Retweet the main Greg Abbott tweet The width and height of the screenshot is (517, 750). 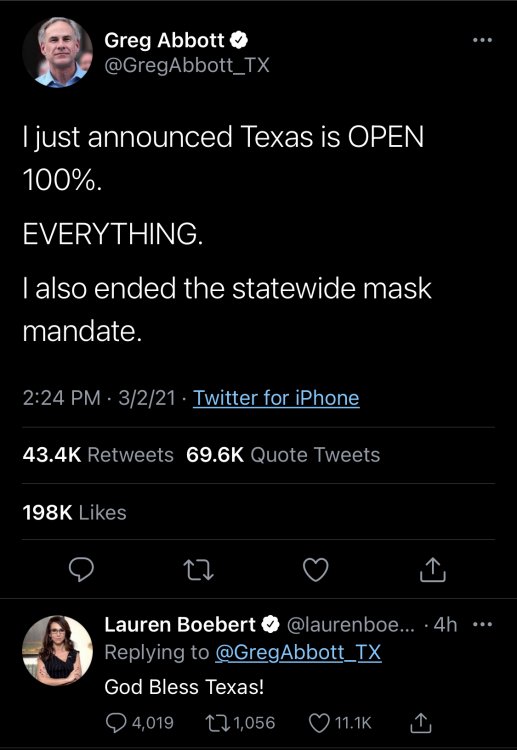[199, 570]
